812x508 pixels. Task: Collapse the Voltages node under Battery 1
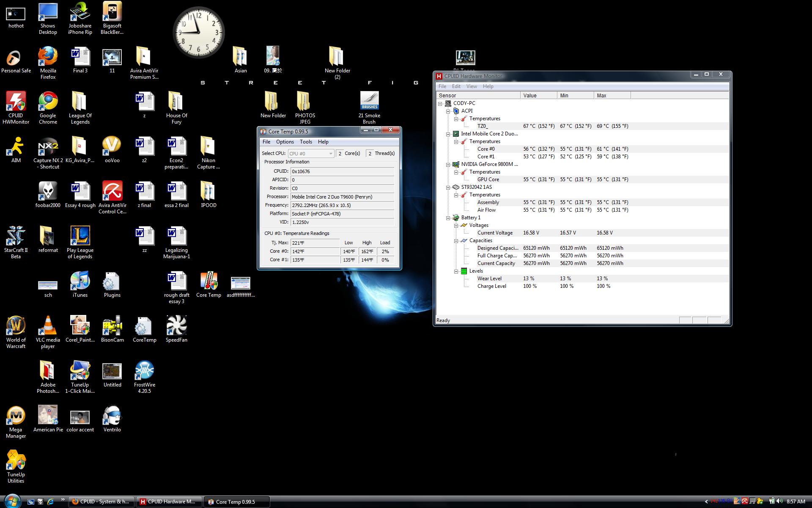tap(456, 225)
